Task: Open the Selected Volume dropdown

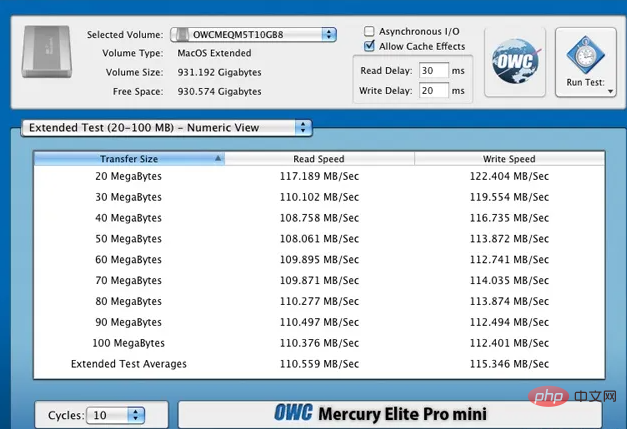Action: click(254, 35)
